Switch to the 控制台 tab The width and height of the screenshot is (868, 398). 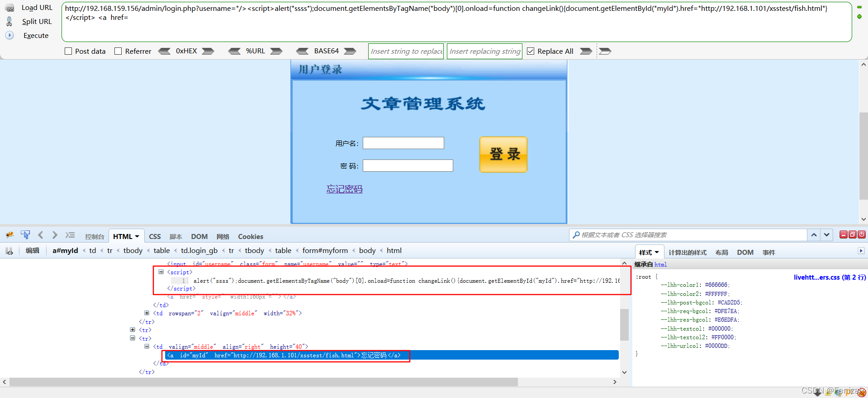[95, 237]
